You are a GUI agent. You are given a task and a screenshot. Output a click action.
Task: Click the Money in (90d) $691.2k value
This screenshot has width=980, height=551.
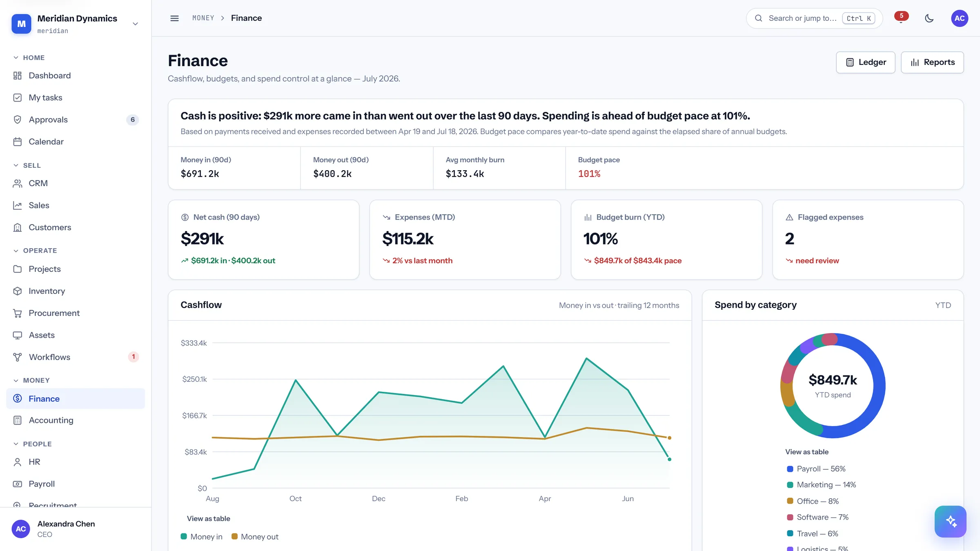[x=200, y=174]
